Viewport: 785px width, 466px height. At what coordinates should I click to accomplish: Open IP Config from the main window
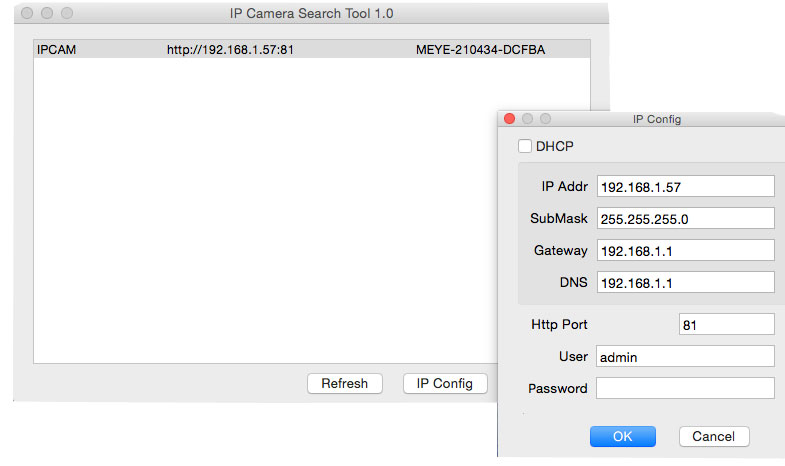[445, 383]
